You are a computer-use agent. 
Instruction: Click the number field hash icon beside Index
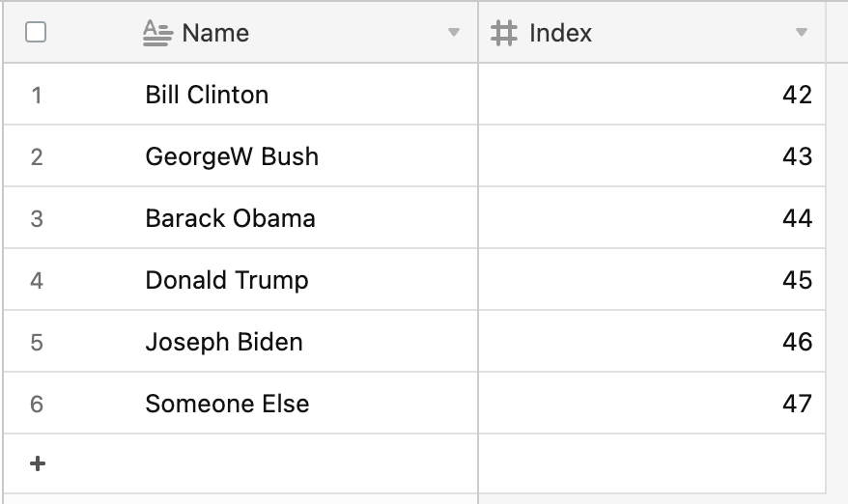tap(503, 33)
